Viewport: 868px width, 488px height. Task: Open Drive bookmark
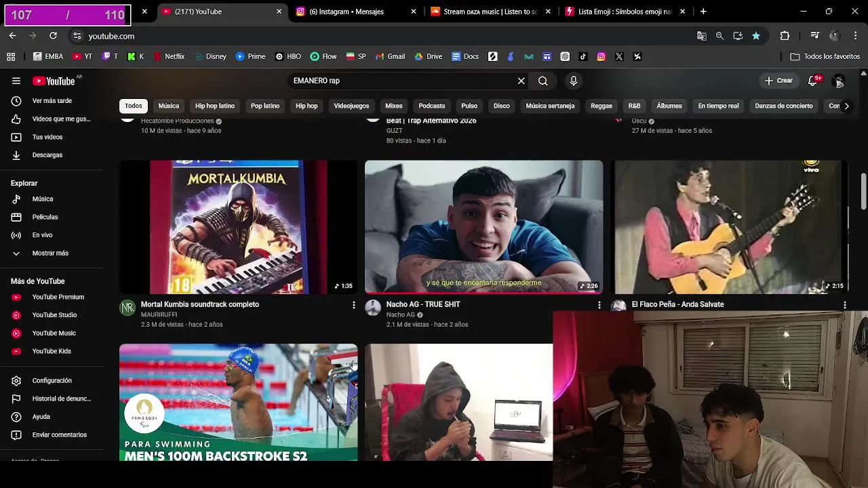point(428,57)
